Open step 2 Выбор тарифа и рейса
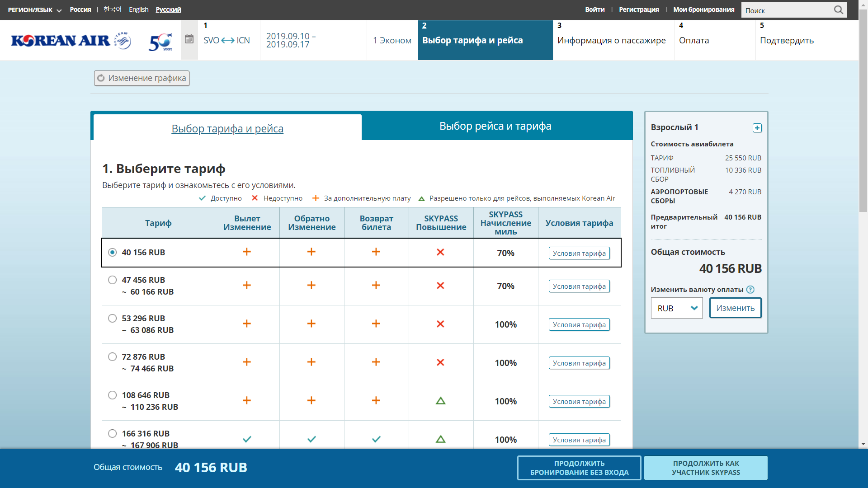The image size is (868, 488). click(485, 40)
